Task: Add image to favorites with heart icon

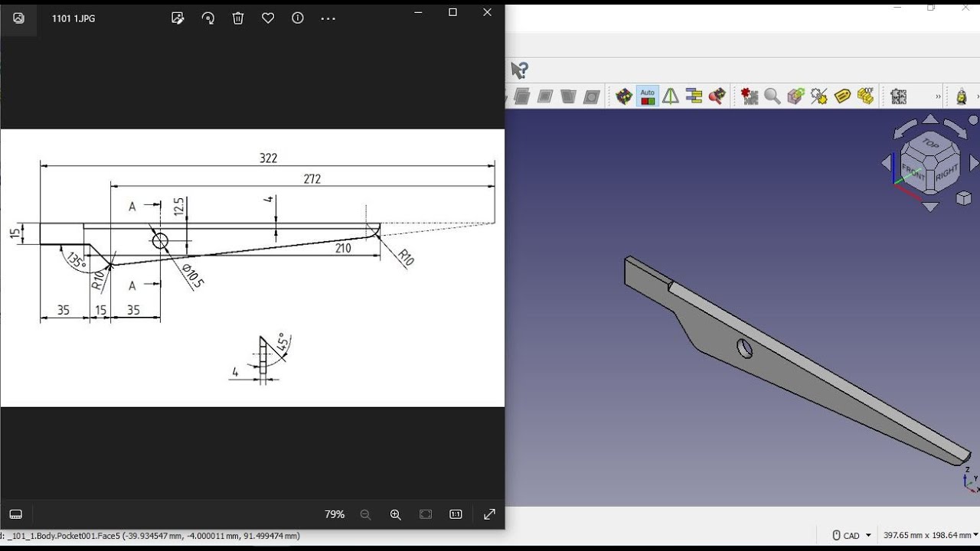Action: (268, 18)
